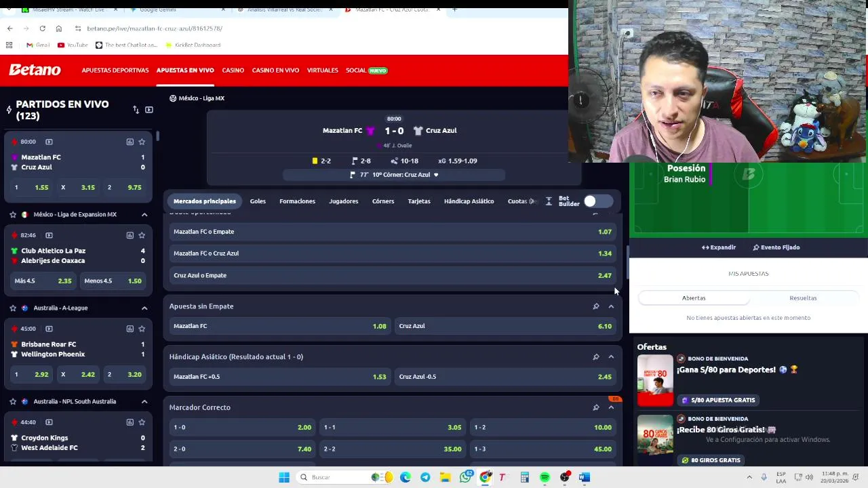The height and width of the screenshot is (488, 868).
Task: Collapse the Liga de Expansion MX section
Action: (144, 214)
